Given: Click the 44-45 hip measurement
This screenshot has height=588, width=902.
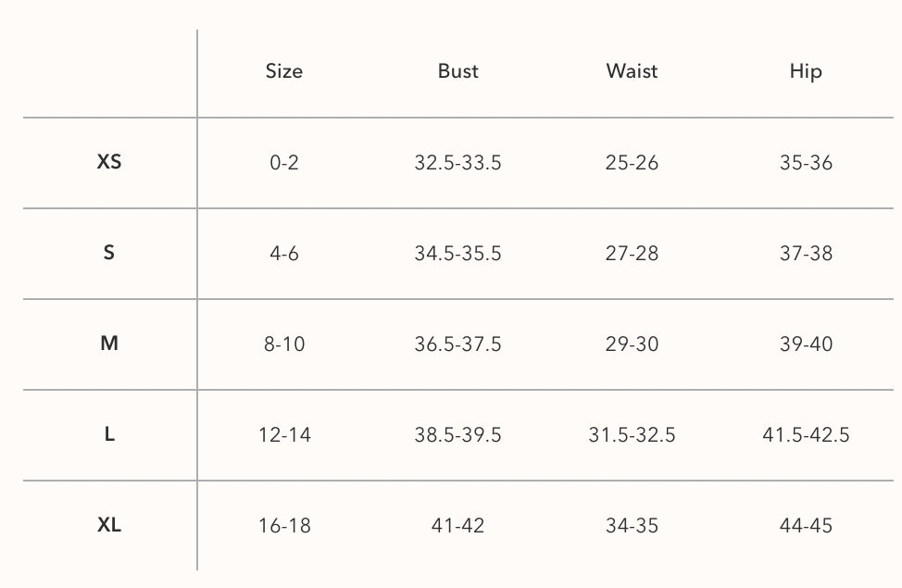Looking at the screenshot, I should pyautogui.click(x=806, y=525).
